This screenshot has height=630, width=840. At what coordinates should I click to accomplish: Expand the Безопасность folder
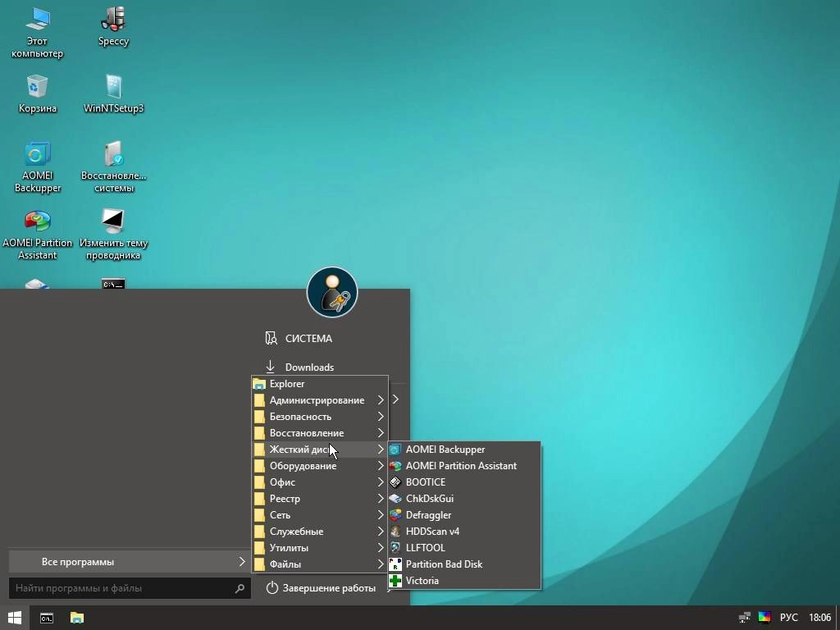(x=320, y=417)
